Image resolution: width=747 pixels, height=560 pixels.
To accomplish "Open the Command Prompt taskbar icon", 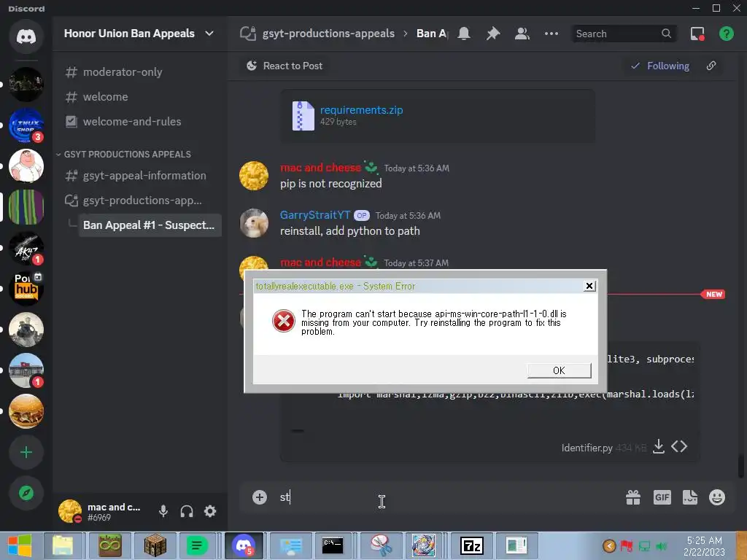I will tap(333, 545).
